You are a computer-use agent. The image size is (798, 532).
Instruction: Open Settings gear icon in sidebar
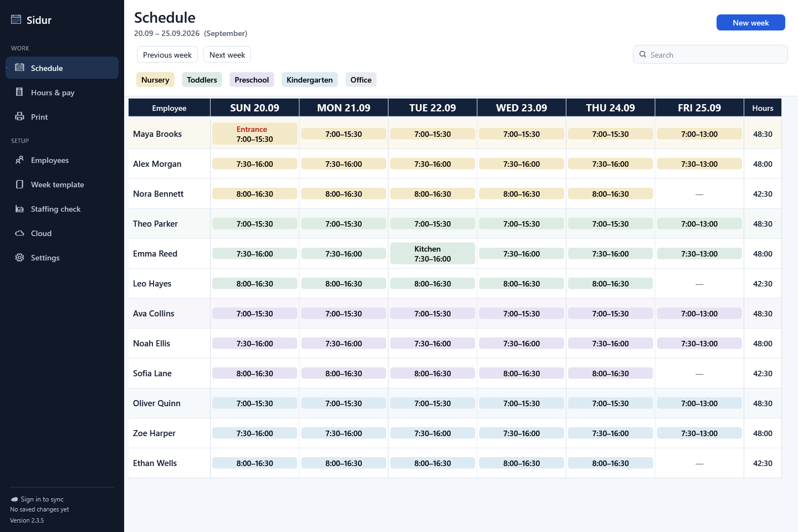click(x=19, y=257)
